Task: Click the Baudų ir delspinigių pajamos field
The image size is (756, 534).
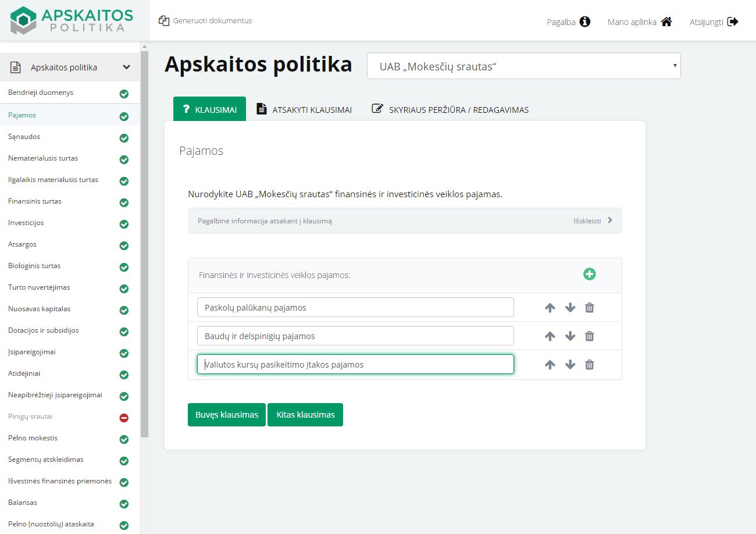Action: click(x=355, y=336)
